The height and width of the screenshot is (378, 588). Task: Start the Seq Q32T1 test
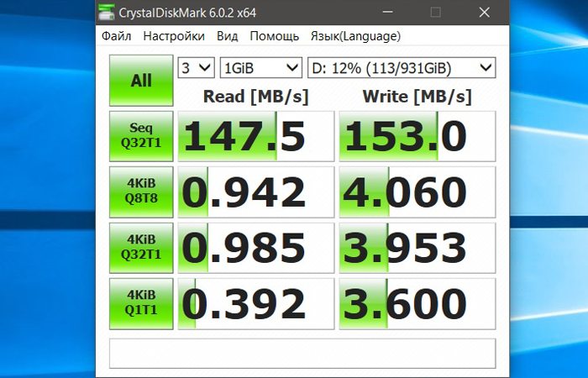(141, 135)
